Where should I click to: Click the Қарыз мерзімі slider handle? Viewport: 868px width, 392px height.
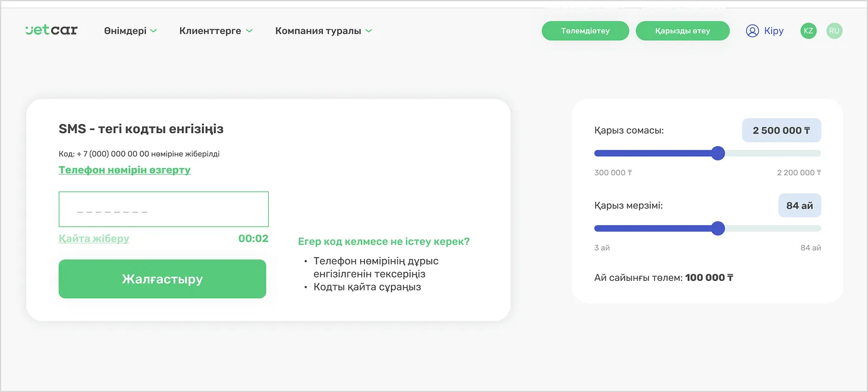[718, 228]
